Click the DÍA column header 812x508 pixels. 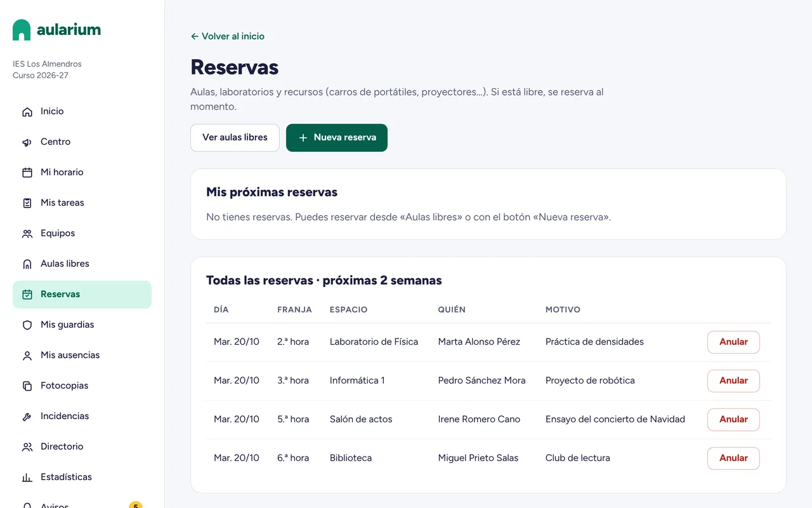pos(221,310)
